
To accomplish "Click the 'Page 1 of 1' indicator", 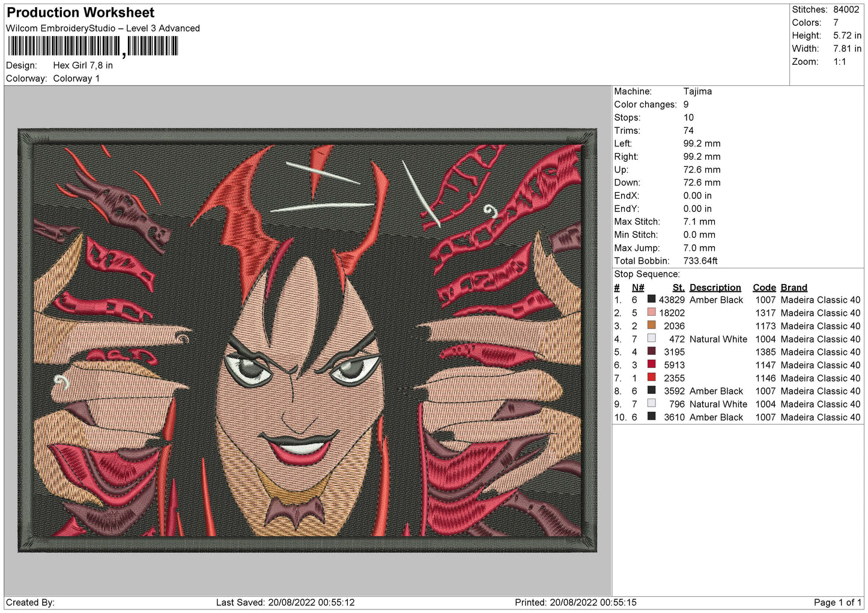I will 837,602.
